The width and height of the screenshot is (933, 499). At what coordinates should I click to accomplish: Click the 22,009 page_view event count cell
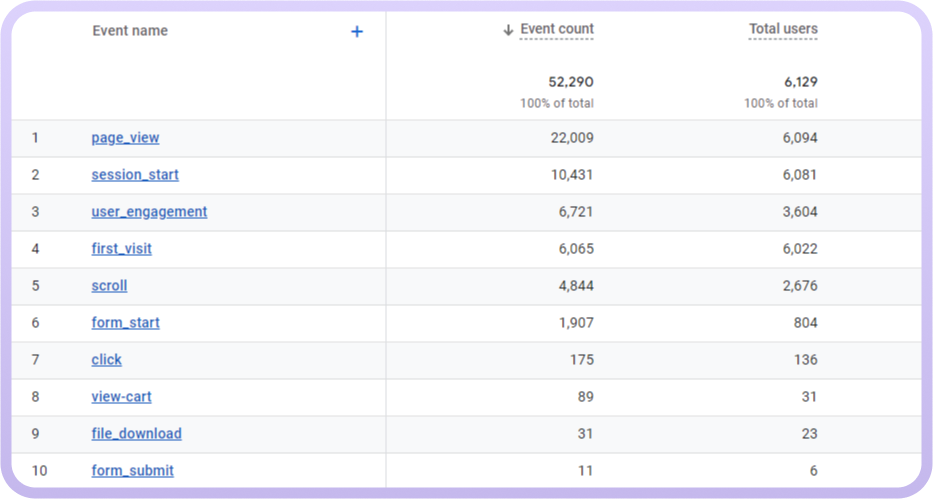click(571, 138)
